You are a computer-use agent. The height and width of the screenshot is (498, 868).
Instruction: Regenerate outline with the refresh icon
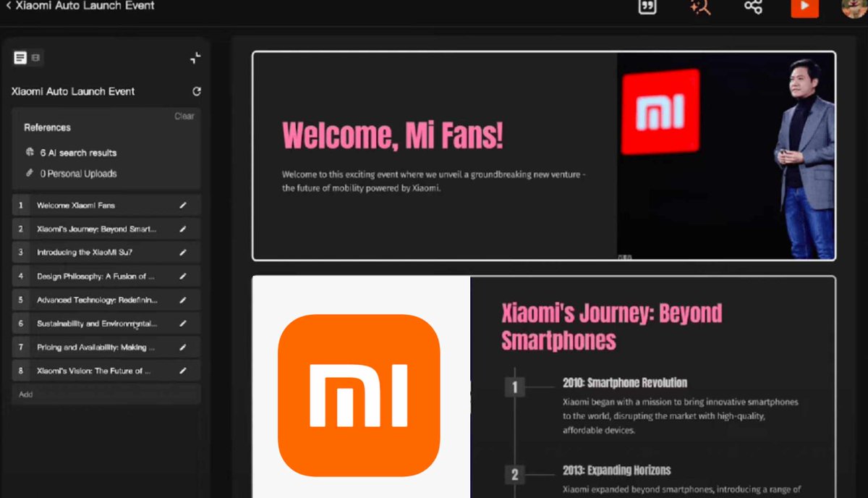197,91
